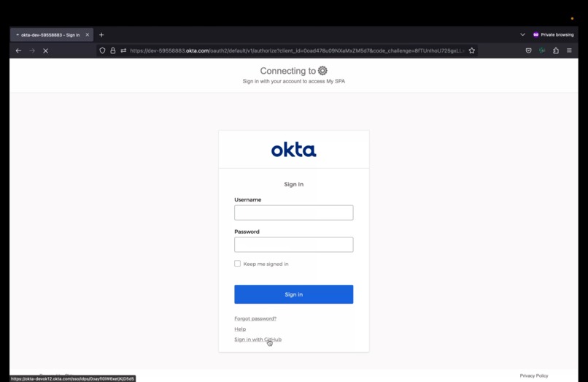Click the padlock site security icon

pos(113,50)
